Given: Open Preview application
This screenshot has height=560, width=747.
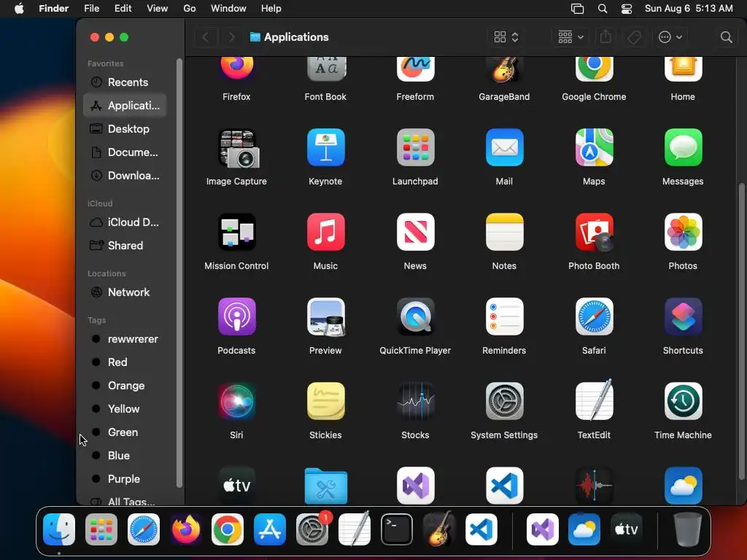Looking at the screenshot, I should pos(325,316).
